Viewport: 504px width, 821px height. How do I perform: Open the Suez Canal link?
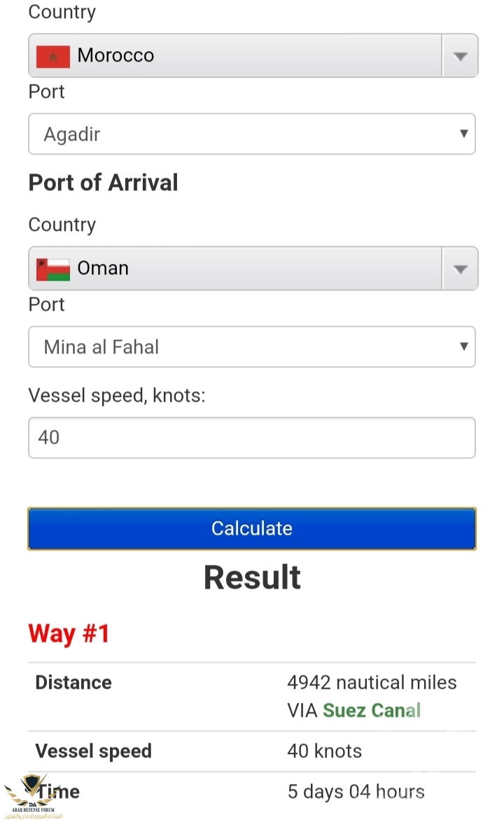pyautogui.click(x=372, y=710)
